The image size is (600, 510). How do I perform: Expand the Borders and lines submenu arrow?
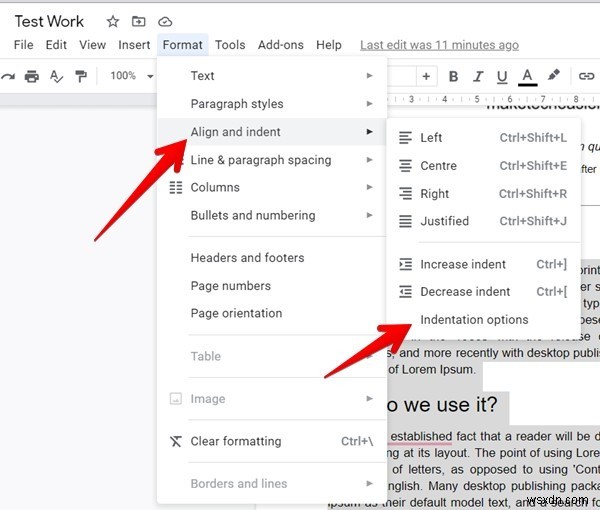tap(369, 484)
